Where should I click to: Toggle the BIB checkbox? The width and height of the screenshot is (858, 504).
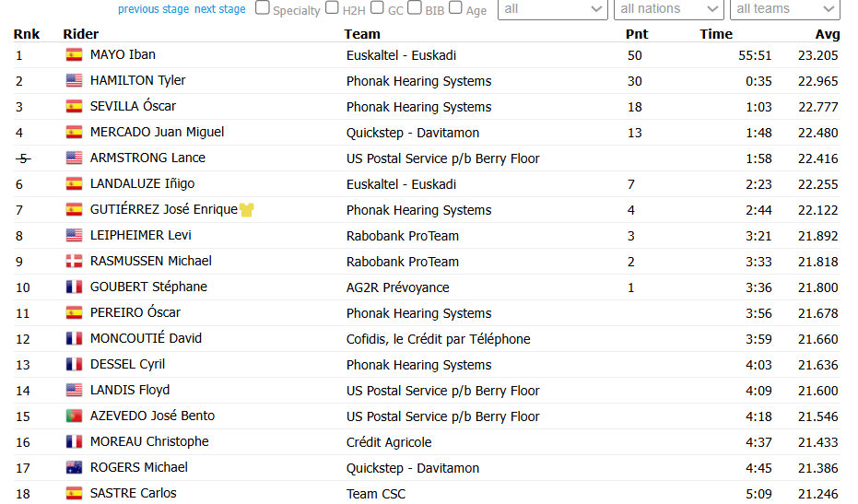(416, 8)
